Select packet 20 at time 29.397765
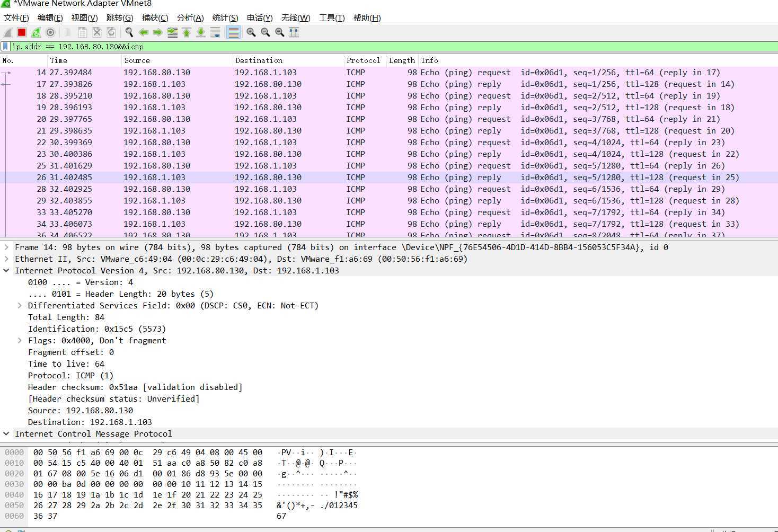This screenshot has height=532, width=778. [389, 119]
